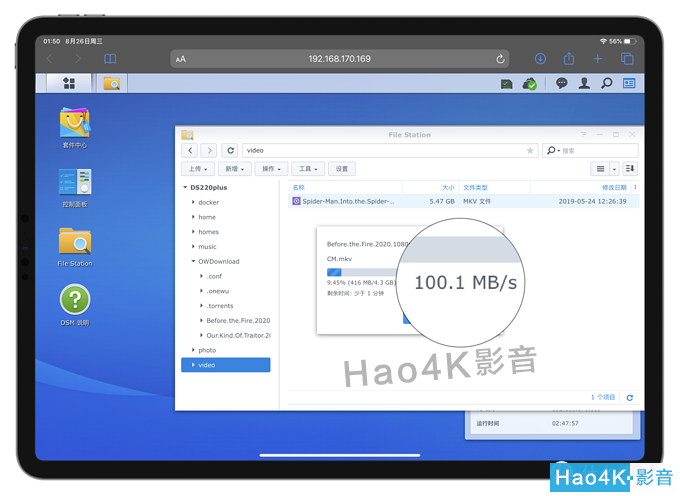Go forward in Safari
Image resolution: width=680 pixels, height=496 pixels.
pos(78,59)
